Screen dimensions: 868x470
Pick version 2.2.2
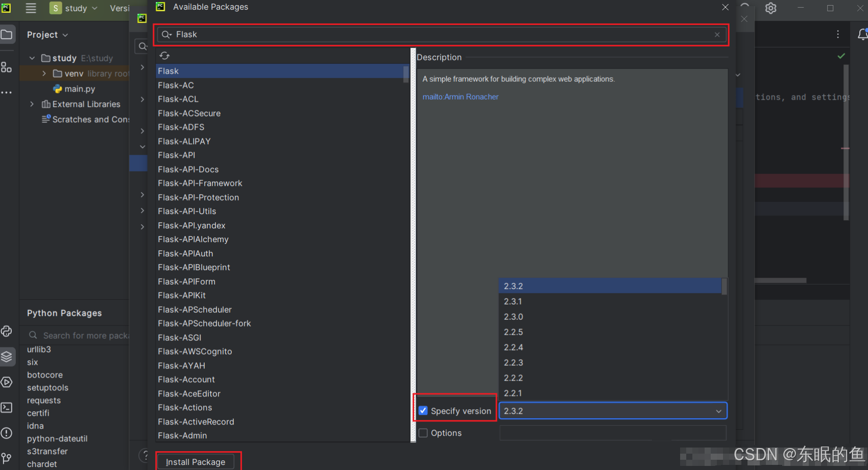[x=610, y=378]
